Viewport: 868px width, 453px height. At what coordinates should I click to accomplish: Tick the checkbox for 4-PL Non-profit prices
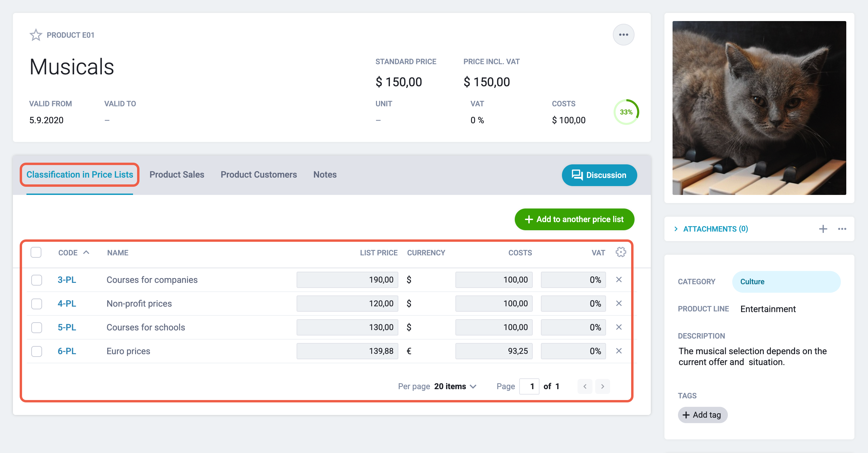tap(37, 304)
